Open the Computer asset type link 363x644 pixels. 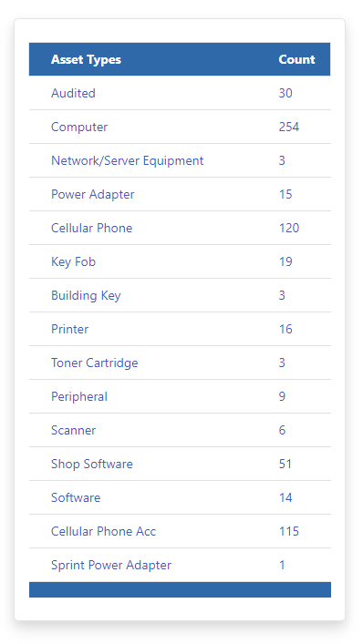79,127
